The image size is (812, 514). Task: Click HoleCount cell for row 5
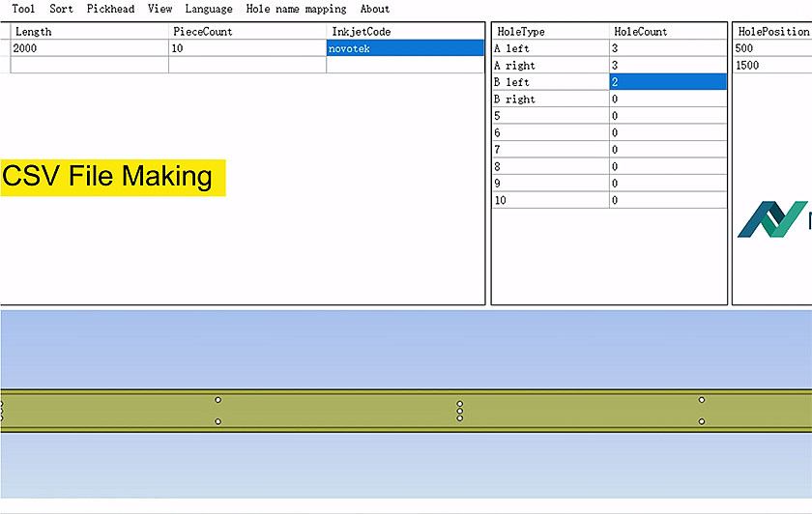pyautogui.click(x=668, y=115)
